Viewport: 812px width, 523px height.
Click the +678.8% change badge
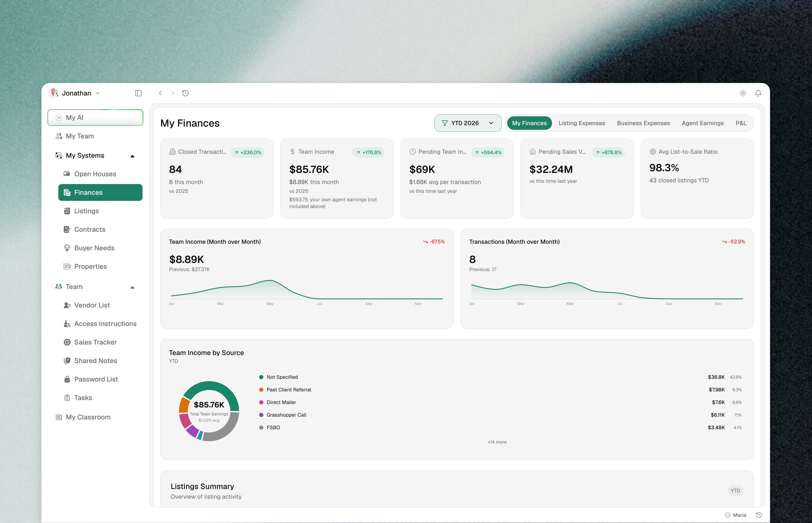[x=608, y=153]
